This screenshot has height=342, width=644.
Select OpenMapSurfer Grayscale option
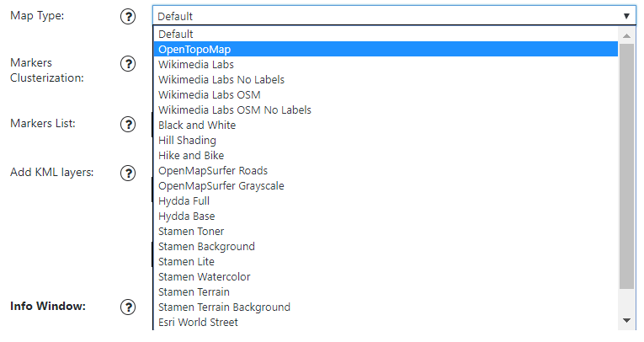click(x=386, y=186)
